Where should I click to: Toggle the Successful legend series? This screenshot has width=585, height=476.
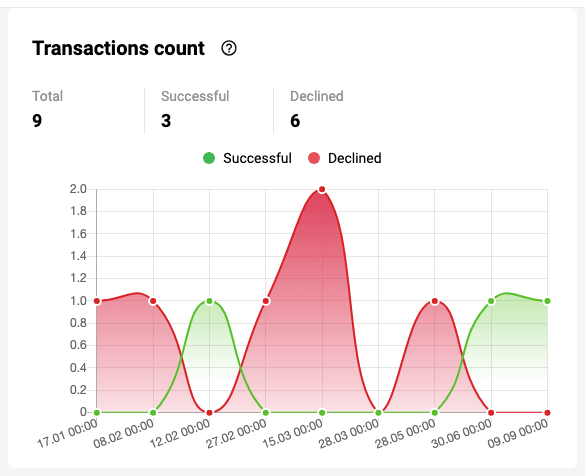[247, 158]
